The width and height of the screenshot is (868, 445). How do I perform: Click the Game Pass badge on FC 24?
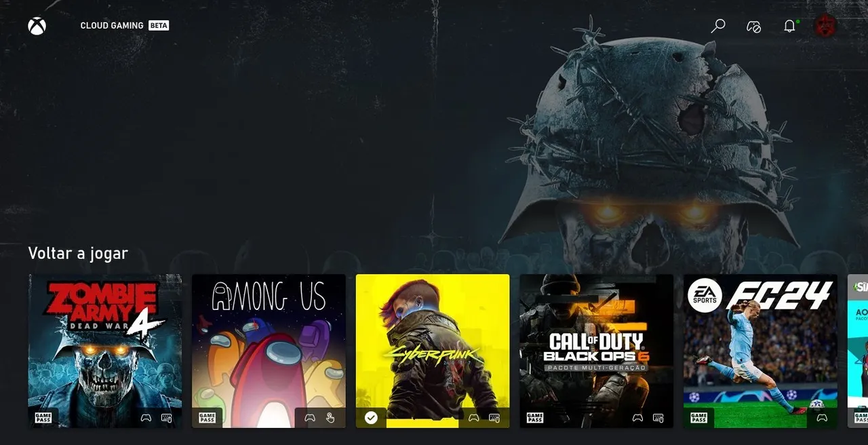tap(699, 418)
